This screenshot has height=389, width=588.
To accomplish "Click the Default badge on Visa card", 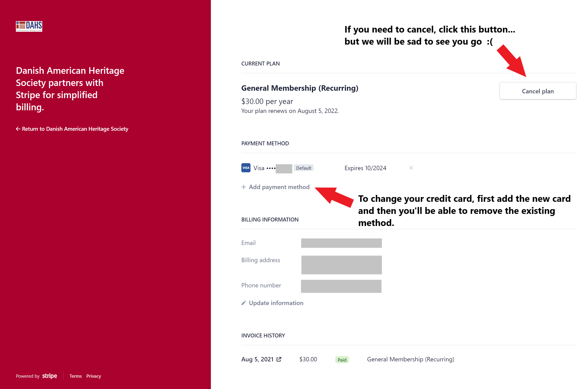I will (x=303, y=168).
